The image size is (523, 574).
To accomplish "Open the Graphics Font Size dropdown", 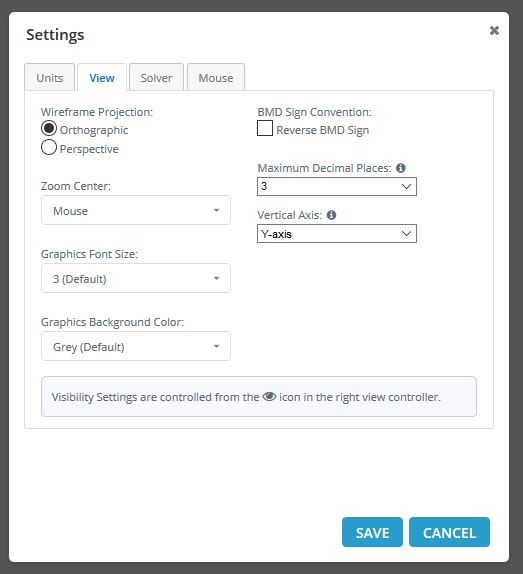I will (x=136, y=278).
